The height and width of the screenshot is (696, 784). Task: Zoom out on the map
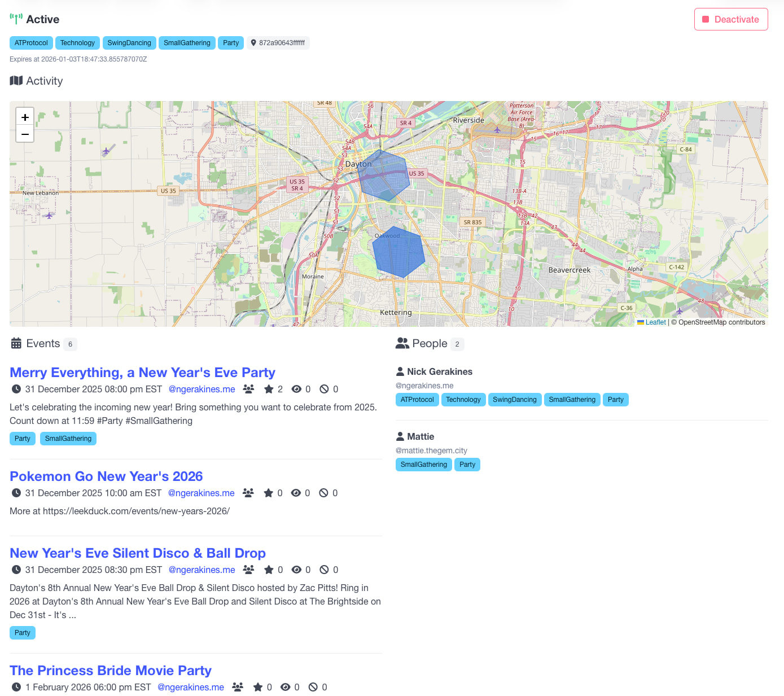tap(25, 134)
